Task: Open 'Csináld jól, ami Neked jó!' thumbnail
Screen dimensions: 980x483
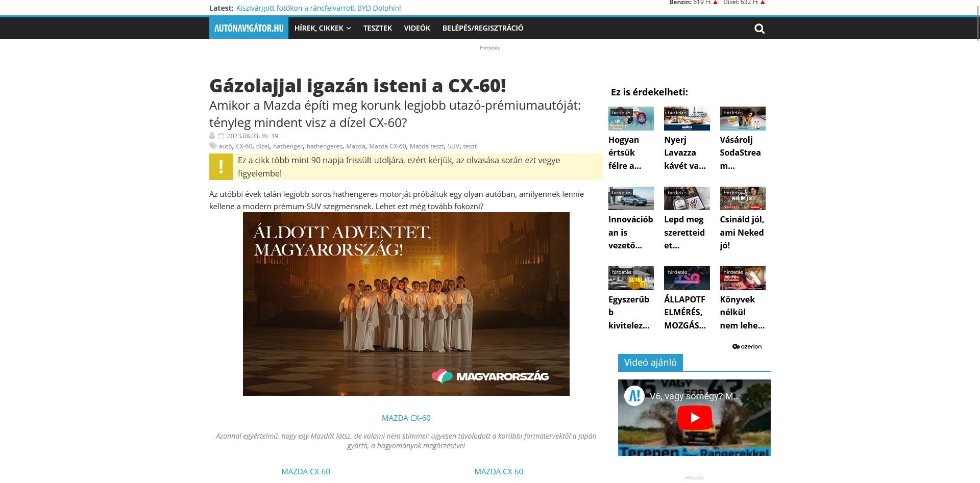Action: (x=743, y=198)
